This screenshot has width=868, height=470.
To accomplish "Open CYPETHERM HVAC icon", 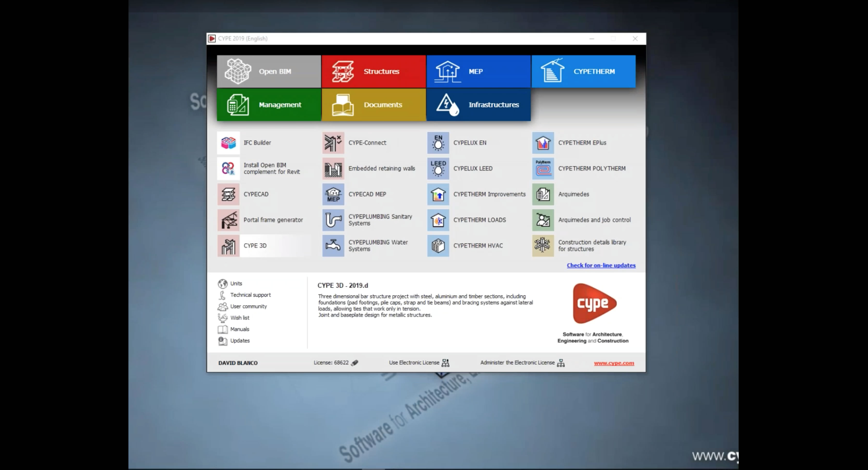I will click(438, 246).
